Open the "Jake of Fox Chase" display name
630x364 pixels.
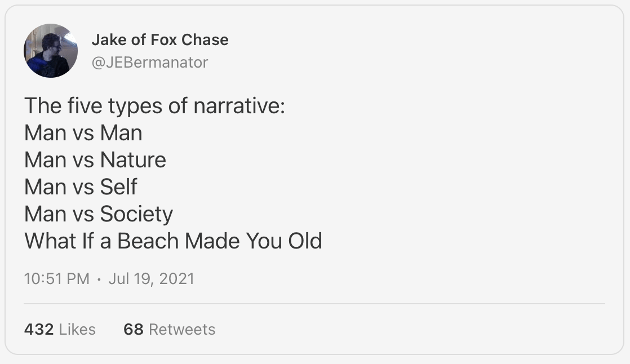point(159,40)
